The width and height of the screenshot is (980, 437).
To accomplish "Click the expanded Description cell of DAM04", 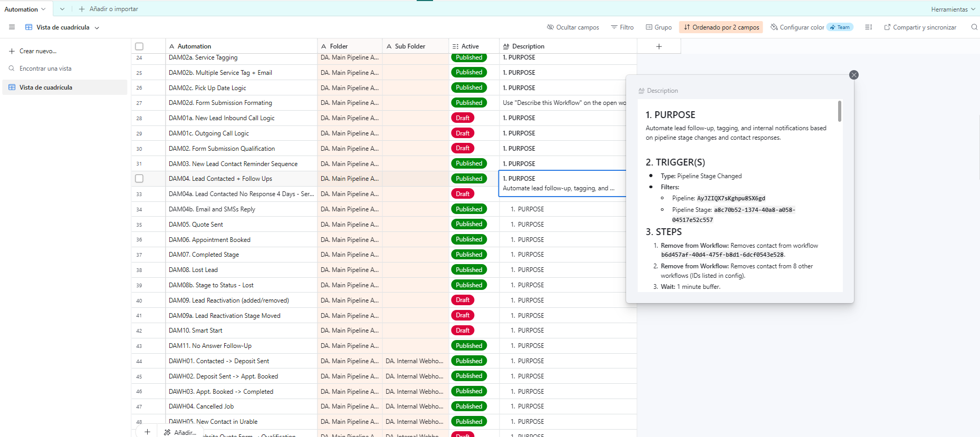I will (562, 183).
